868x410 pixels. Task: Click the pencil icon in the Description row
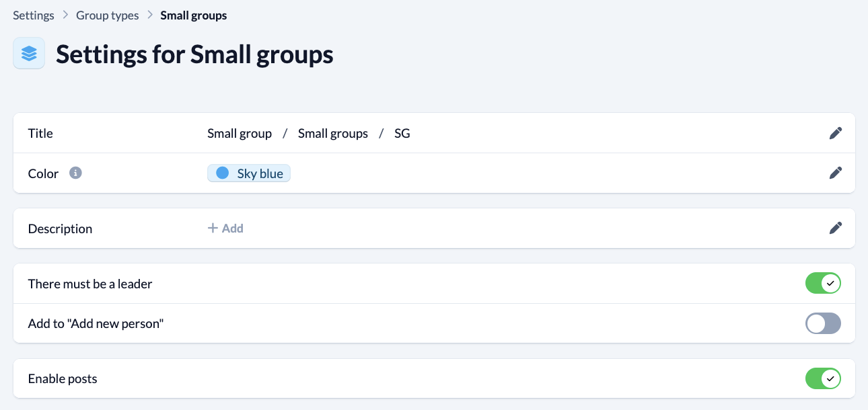(x=835, y=228)
